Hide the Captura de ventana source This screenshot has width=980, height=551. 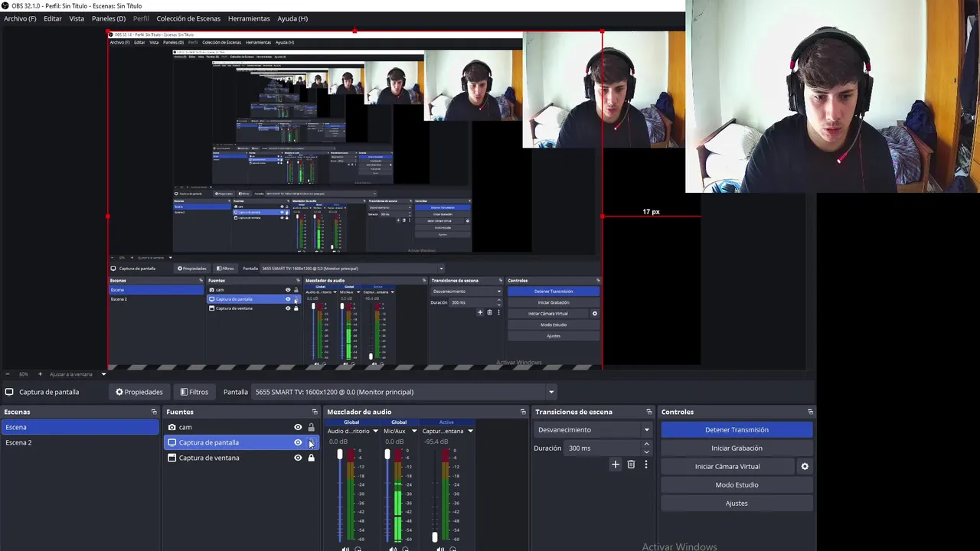click(298, 458)
